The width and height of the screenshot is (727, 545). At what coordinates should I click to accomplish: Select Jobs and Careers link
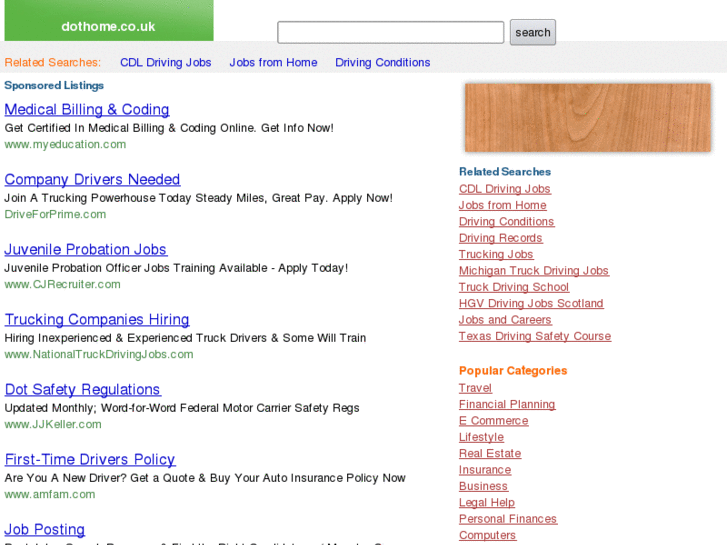pos(505,320)
